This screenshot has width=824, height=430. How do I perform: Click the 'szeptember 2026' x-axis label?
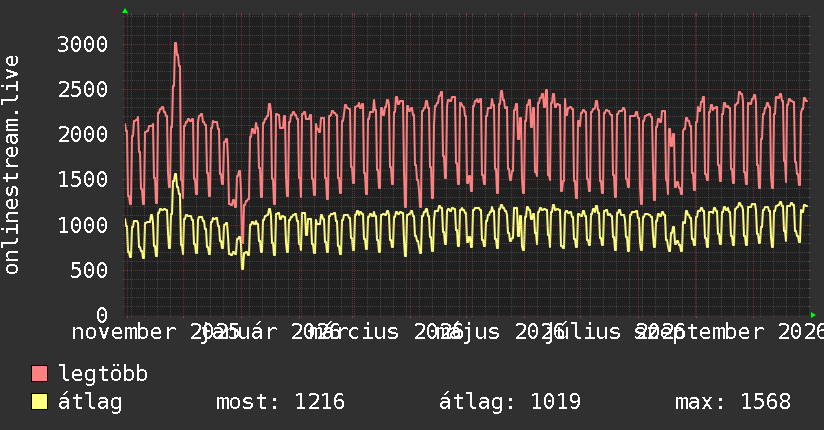point(729,332)
